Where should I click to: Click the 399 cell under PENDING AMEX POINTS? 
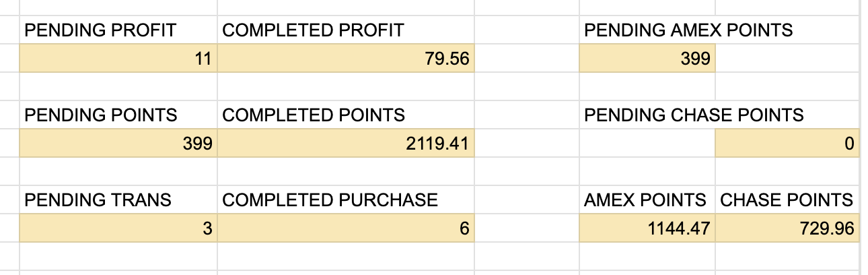pos(647,59)
